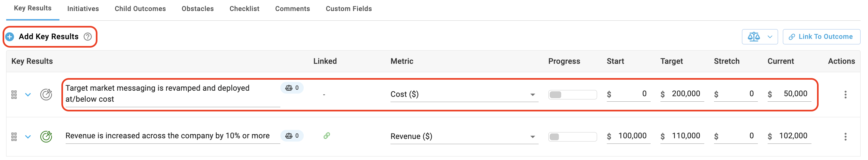Viewport: 868px width, 160px height.
Task: Click the drag handle on the Cost key result row
Action: point(14,95)
